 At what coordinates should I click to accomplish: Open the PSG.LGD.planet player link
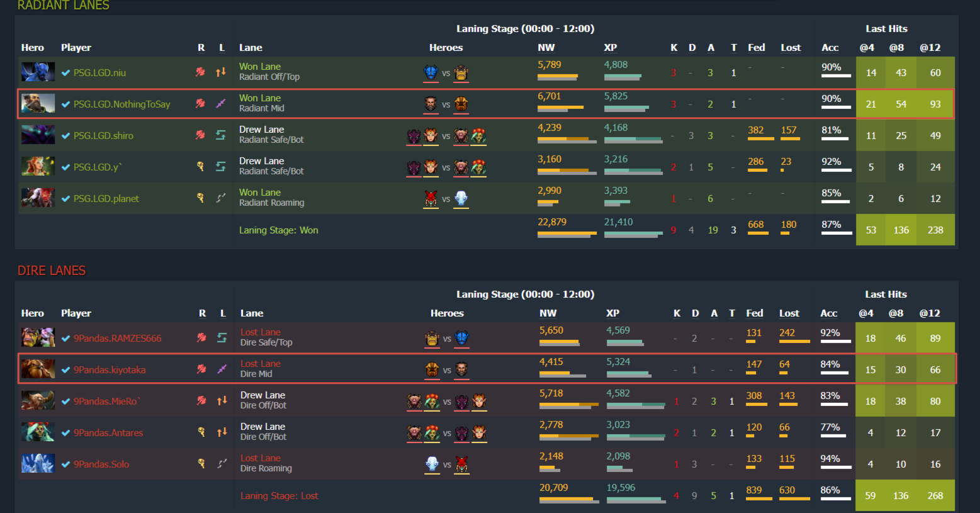[106, 199]
